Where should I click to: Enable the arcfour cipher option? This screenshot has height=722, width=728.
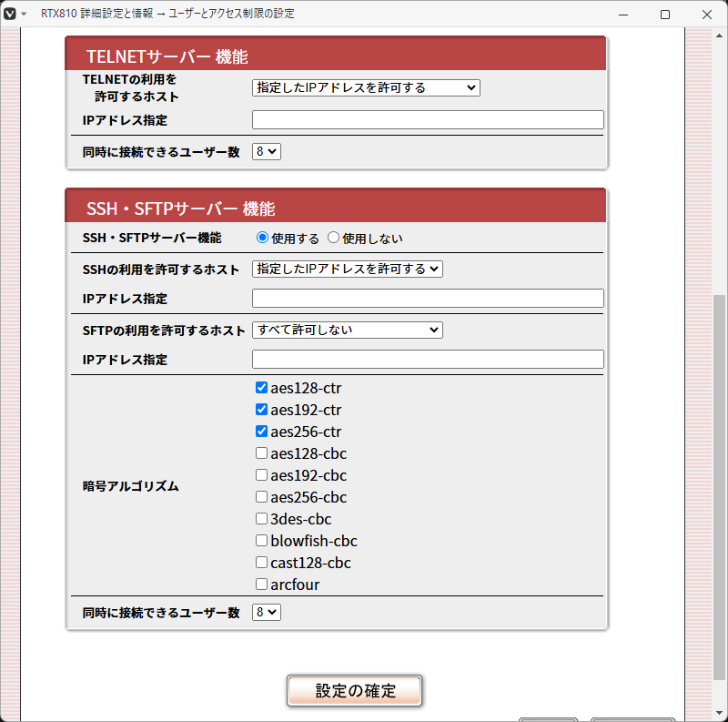tap(261, 584)
